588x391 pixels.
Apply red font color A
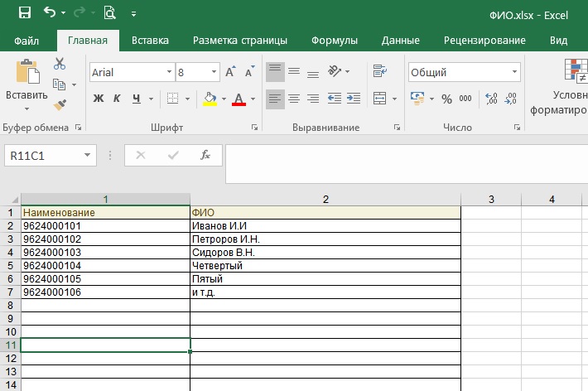pyautogui.click(x=239, y=99)
